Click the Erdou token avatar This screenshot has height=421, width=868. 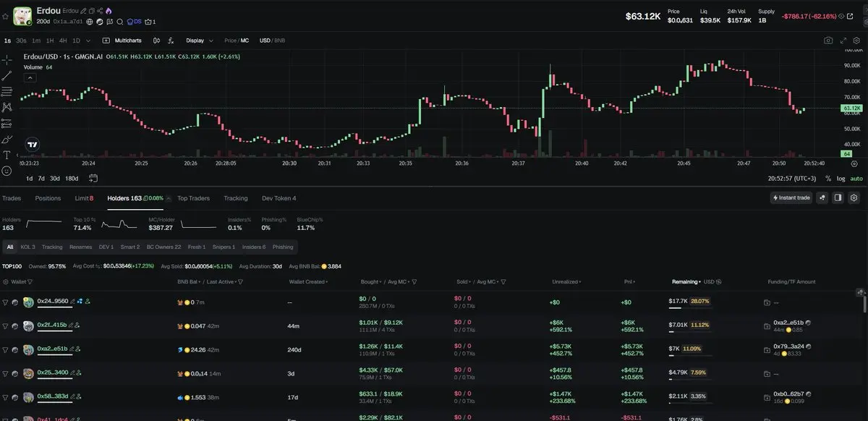tap(22, 16)
